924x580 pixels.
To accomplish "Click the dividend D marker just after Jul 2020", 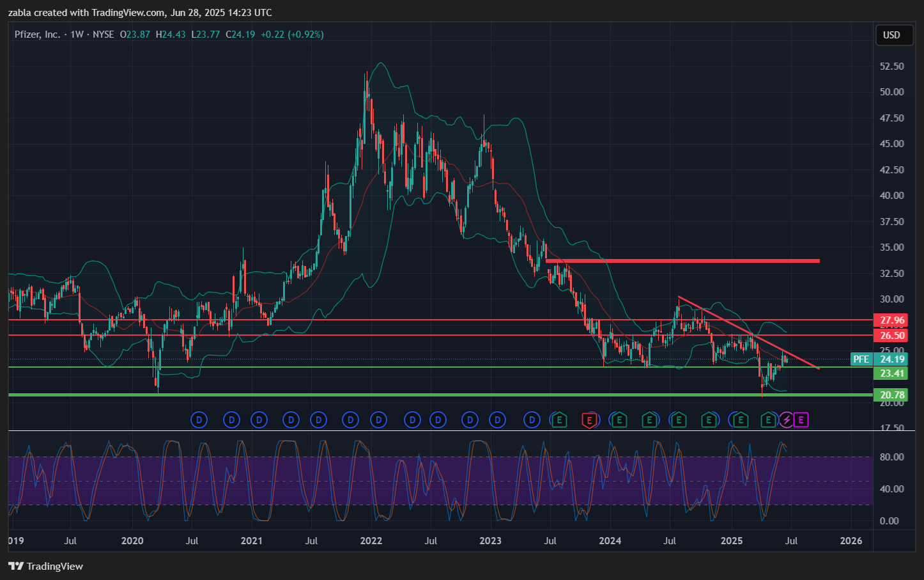I will pyautogui.click(x=199, y=420).
